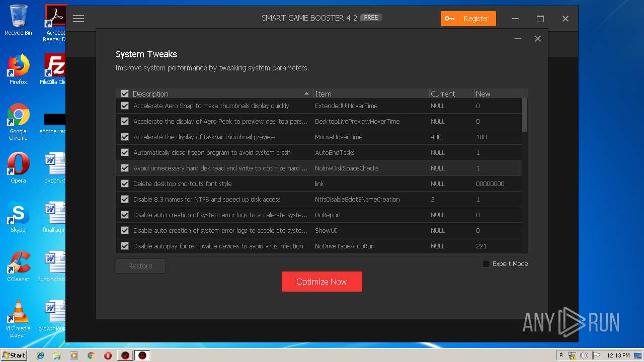This screenshot has height=362, width=644.
Task: Click the Item column header
Action: 371,94
